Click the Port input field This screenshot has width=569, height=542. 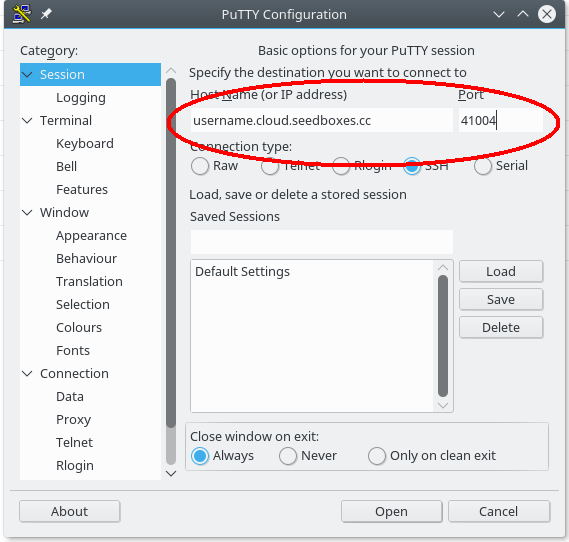[501, 120]
